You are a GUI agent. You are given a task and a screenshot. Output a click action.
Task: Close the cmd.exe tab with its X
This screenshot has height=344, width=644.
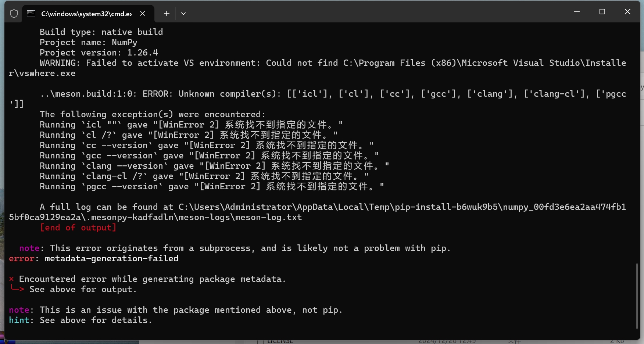pos(143,14)
